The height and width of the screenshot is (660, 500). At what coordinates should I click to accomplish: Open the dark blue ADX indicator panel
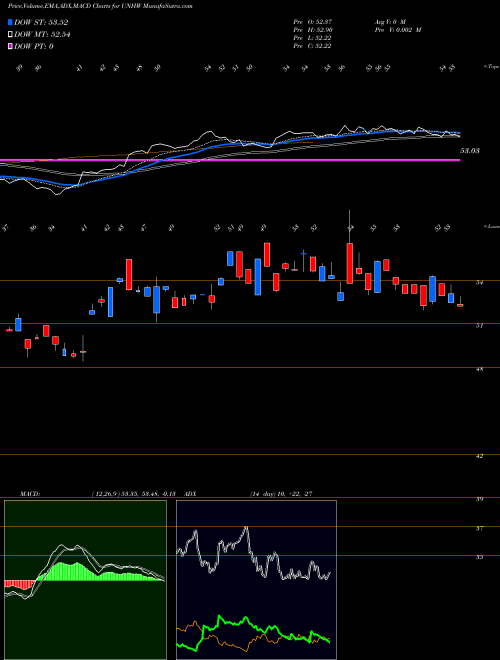point(256,580)
